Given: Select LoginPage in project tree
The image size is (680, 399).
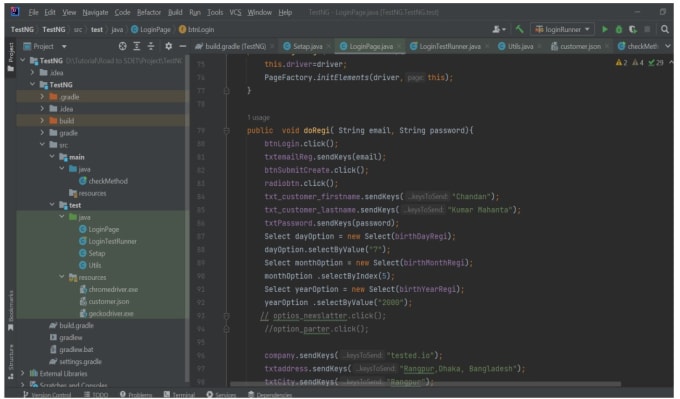Looking at the screenshot, I should [103, 229].
